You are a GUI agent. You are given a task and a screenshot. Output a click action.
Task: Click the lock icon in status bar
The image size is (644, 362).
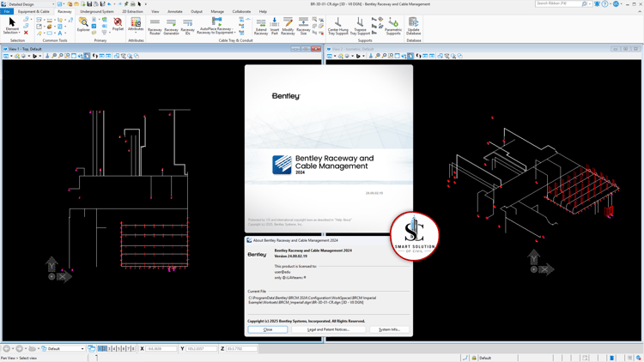(474, 358)
